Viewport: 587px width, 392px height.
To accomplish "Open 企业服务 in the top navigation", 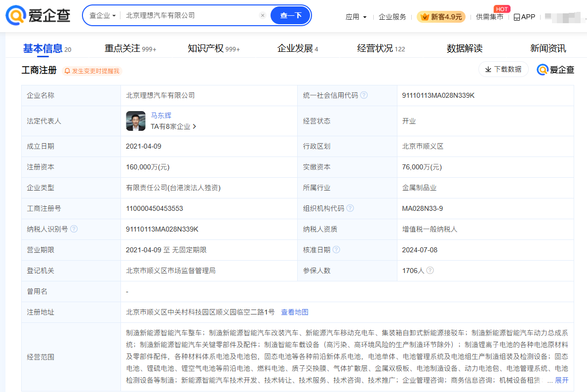I will [x=392, y=17].
